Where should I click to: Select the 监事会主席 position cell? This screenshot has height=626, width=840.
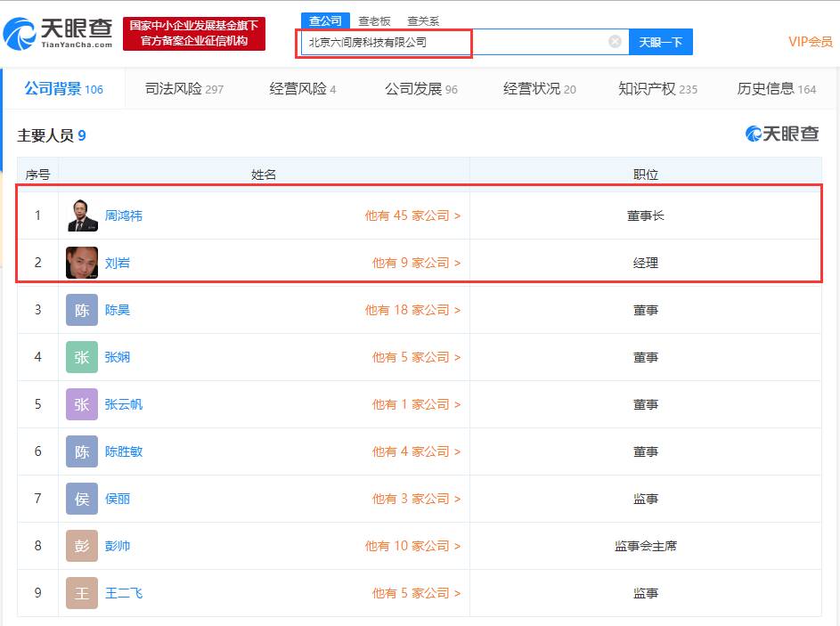pyautogui.click(x=646, y=546)
